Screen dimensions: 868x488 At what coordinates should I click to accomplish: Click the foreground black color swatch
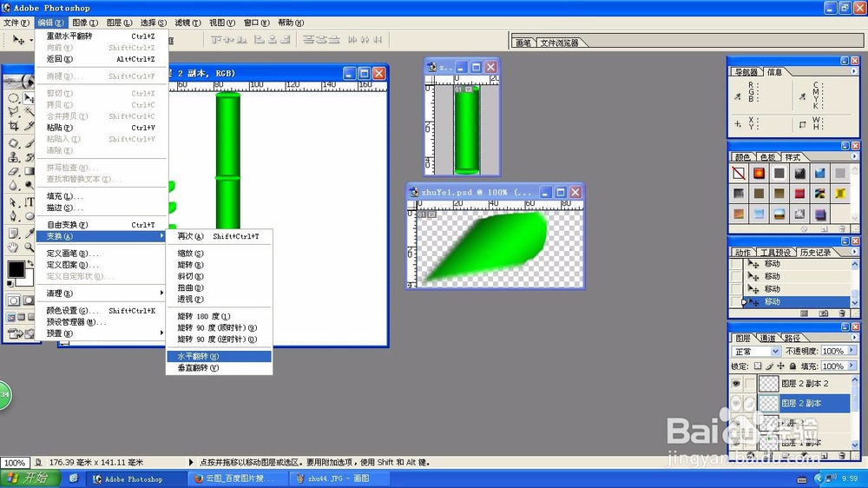[16, 269]
